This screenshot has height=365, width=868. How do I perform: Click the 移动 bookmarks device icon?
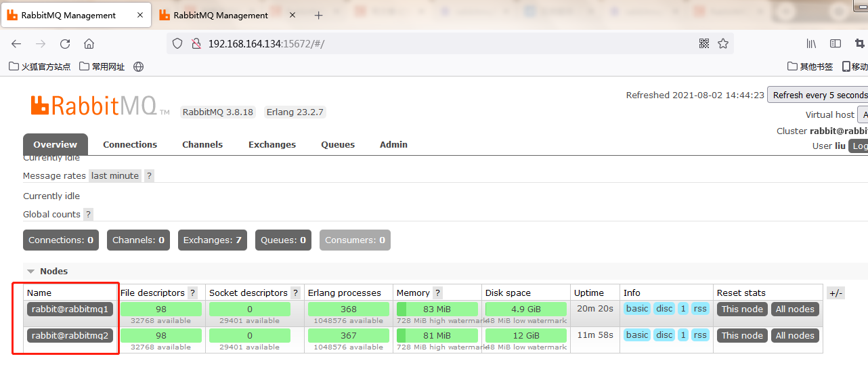click(854, 66)
